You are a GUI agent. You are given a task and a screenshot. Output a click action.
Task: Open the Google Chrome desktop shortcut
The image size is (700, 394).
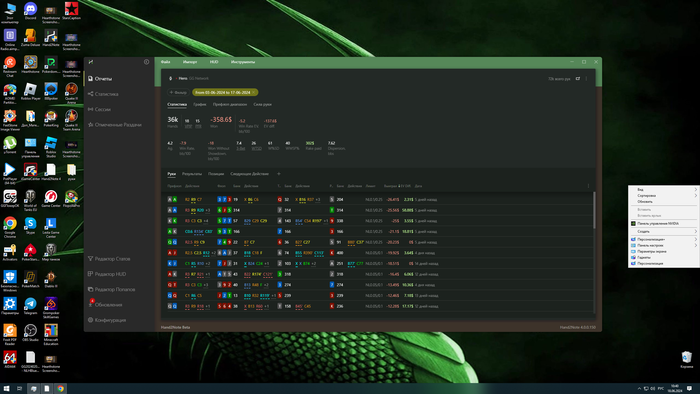tap(10, 225)
